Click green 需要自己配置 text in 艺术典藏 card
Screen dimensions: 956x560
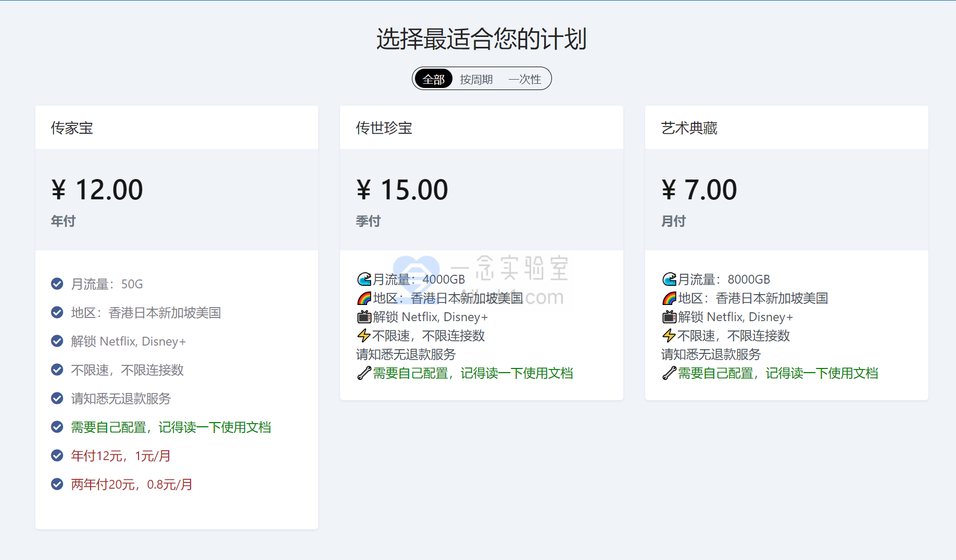pos(778,373)
